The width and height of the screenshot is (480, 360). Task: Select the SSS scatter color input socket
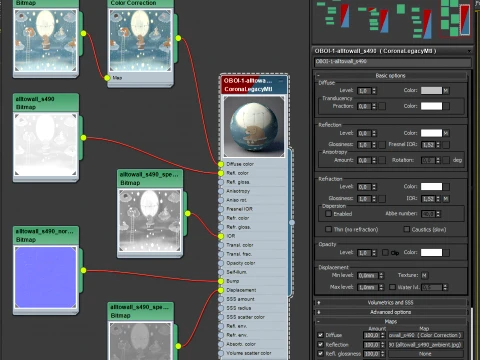pos(221,317)
